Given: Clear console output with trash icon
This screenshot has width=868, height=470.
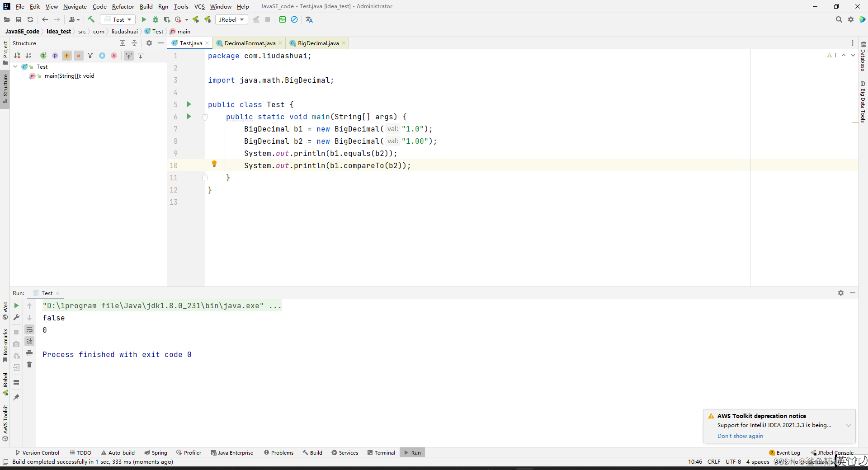Looking at the screenshot, I should click(x=29, y=365).
